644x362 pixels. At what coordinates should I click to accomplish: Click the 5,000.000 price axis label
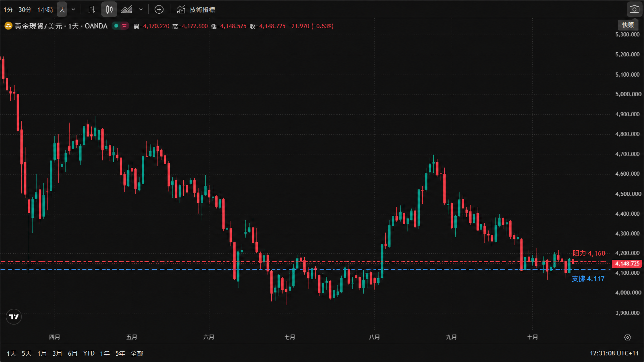[628, 94]
